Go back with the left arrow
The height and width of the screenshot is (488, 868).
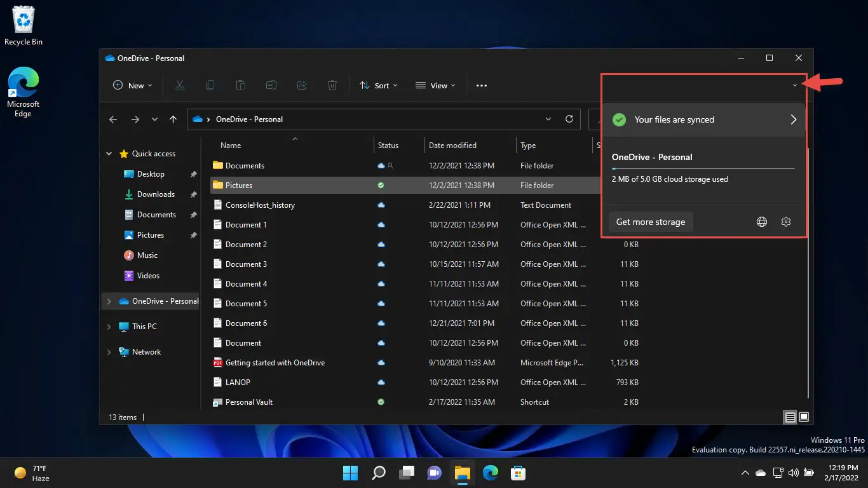[x=113, y=119]
